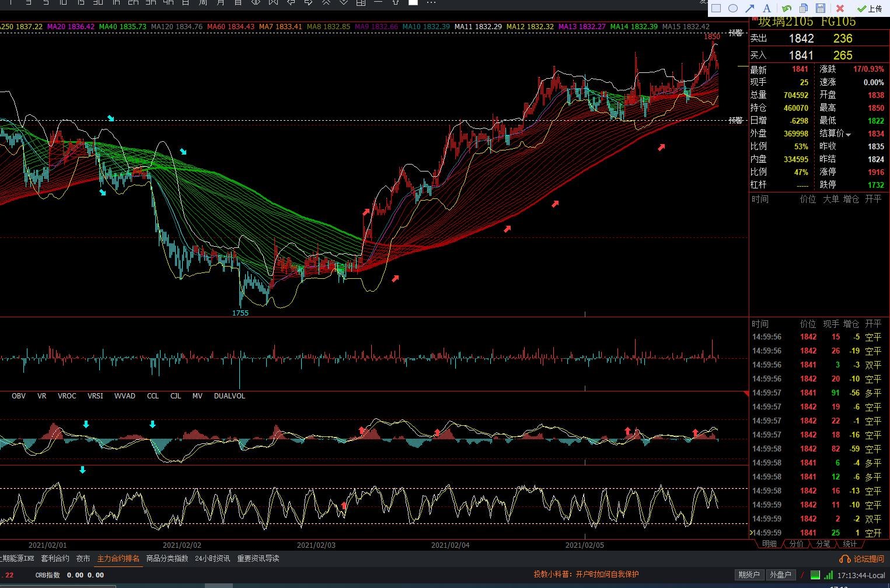The image size is (890, 588).
Task: Pick the text annotation tool
Action: click(x=767, y=8)
